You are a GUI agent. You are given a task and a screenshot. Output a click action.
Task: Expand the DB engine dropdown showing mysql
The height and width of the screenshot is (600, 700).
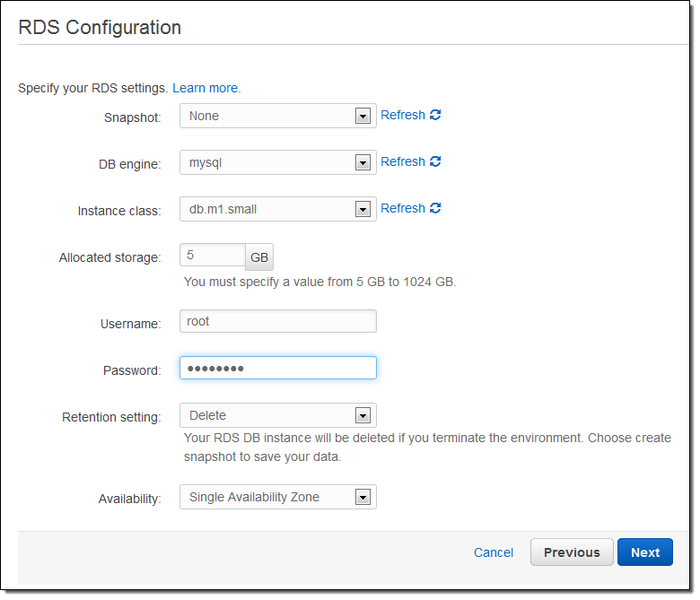[277, 162]
